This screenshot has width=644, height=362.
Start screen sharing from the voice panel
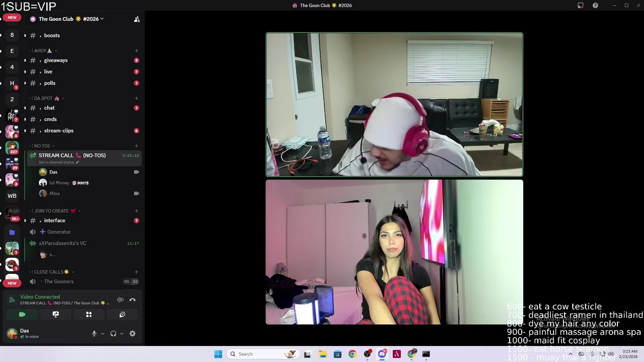pos(55,314)
